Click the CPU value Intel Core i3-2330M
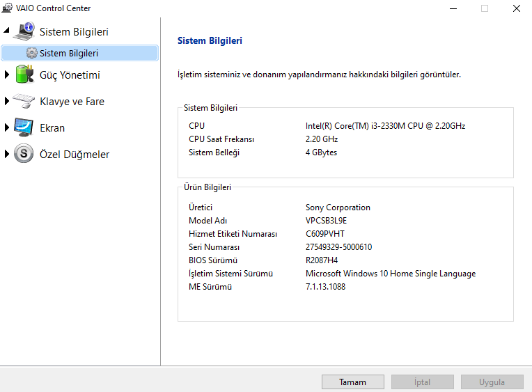The image size is (532, 392). pos(385,126)
